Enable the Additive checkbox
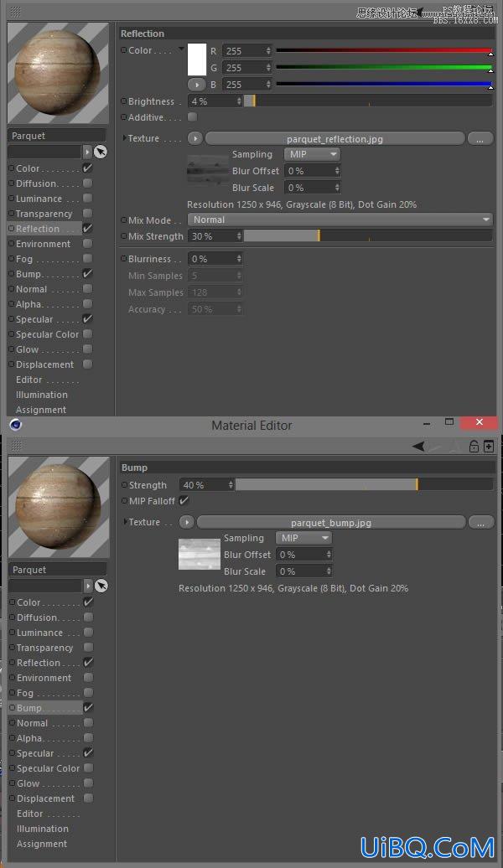The image size is (503, 868). coord(192,116)
